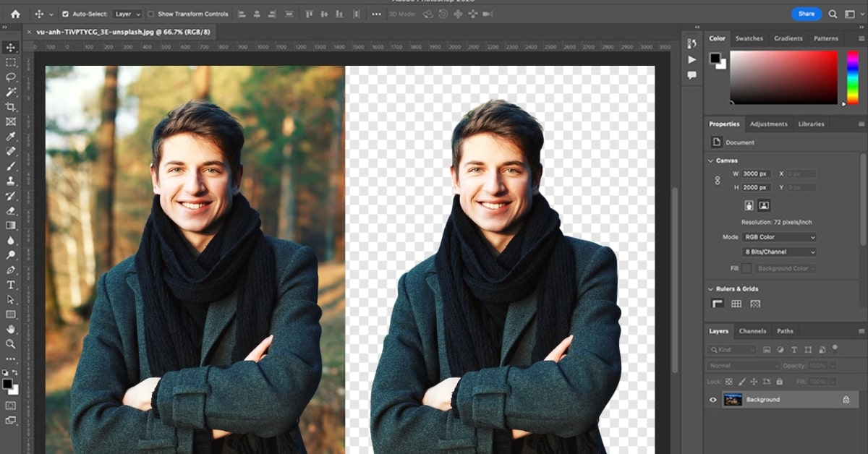Screen dimensions: 868x454
Task: Select the Eraser tool
Action: (11, 211)
